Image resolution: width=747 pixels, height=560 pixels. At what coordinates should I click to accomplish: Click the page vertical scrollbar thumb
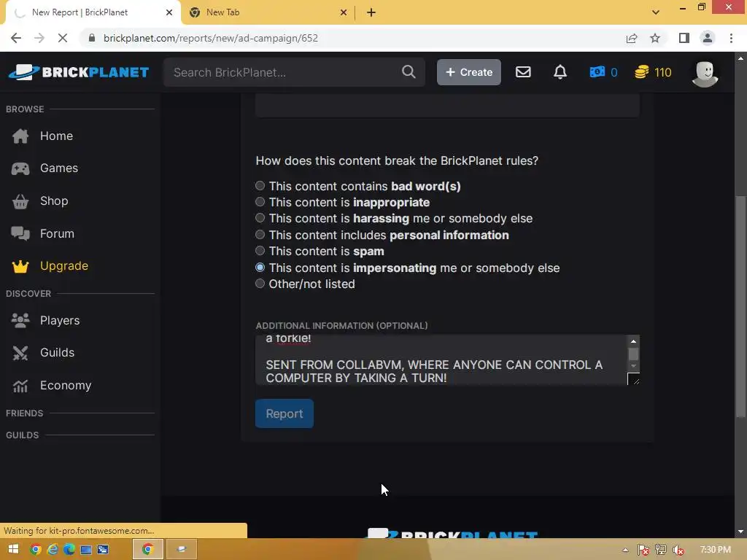coord(740,307)
